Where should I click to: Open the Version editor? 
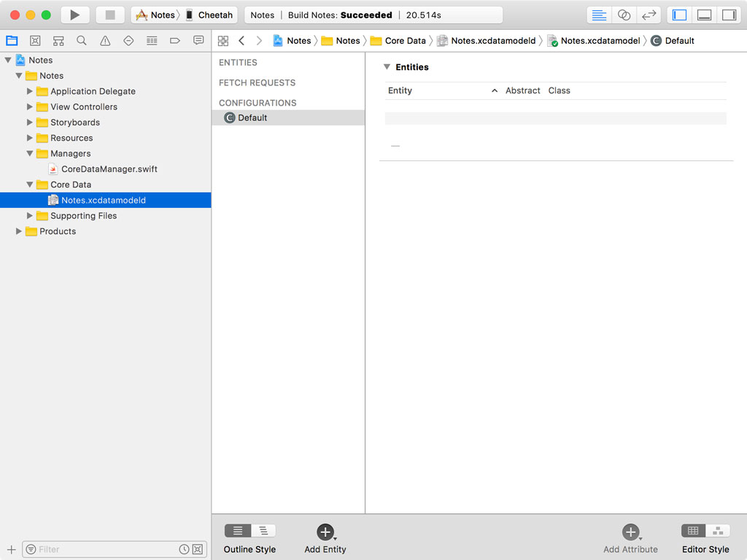(648, 15)
